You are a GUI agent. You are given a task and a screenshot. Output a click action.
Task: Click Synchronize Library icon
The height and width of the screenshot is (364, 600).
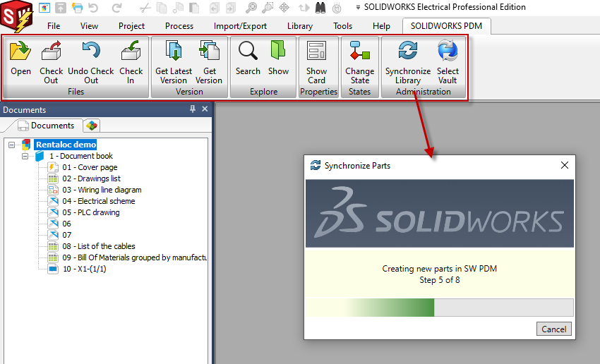tap(408, 51)
